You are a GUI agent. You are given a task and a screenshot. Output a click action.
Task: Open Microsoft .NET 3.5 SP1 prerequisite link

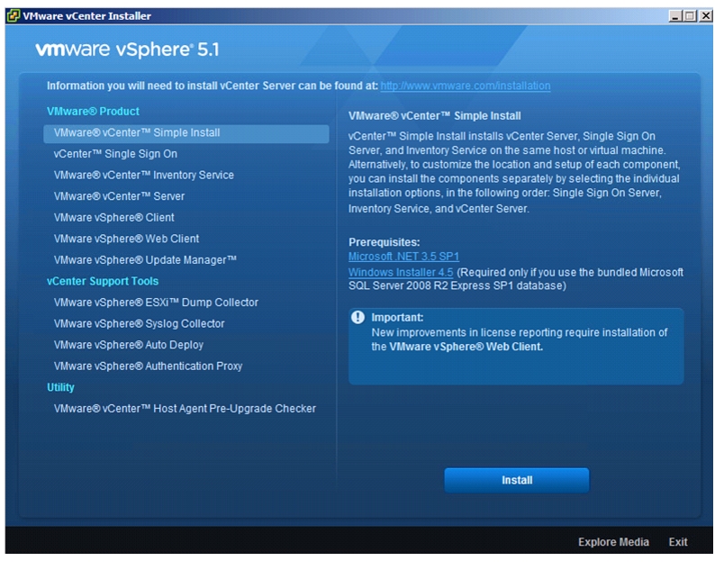[403, 257]
